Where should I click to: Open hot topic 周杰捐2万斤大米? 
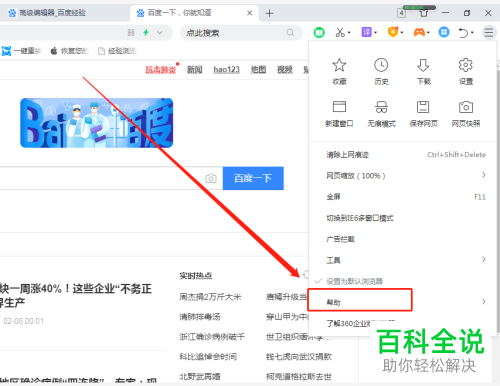point(210,297)
